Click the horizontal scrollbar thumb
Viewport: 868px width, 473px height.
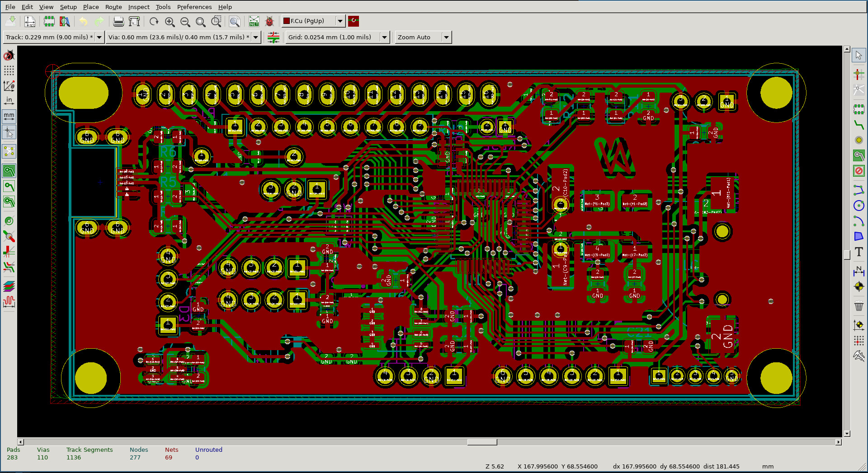pos(482,442)
